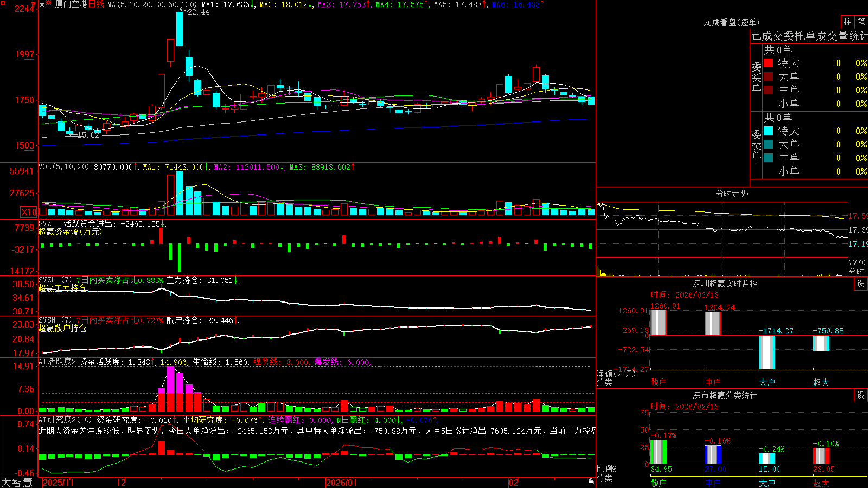The width and height of the screenshot is (868, 488).
Task: Switch to 笔 tick display mode
Action: click(861, 22)
